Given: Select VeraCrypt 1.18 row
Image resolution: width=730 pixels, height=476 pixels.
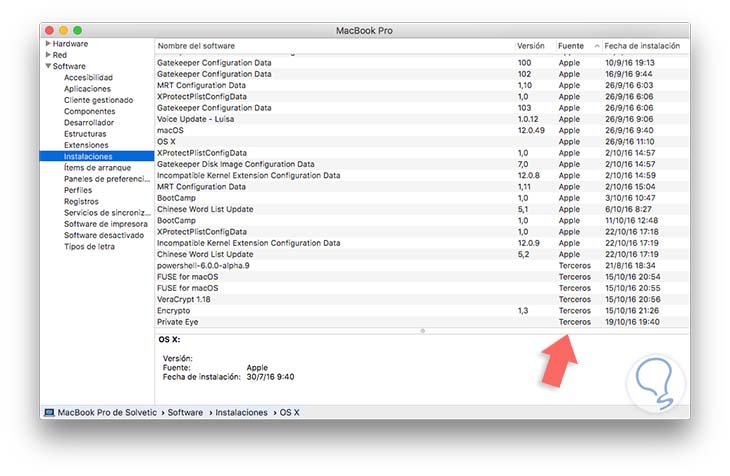Looking at the screenshot, I should click(422, 299).
